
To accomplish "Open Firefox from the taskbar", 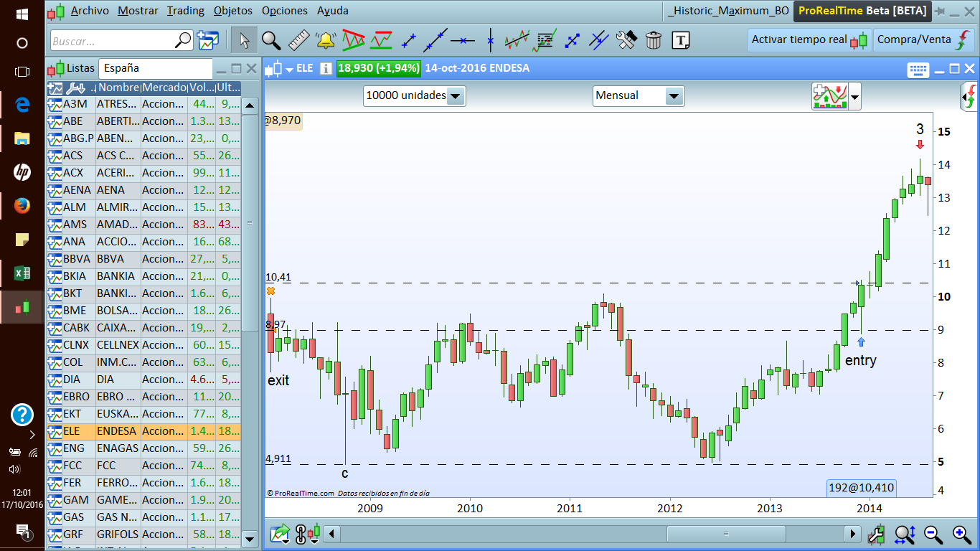I will (22, 206).
